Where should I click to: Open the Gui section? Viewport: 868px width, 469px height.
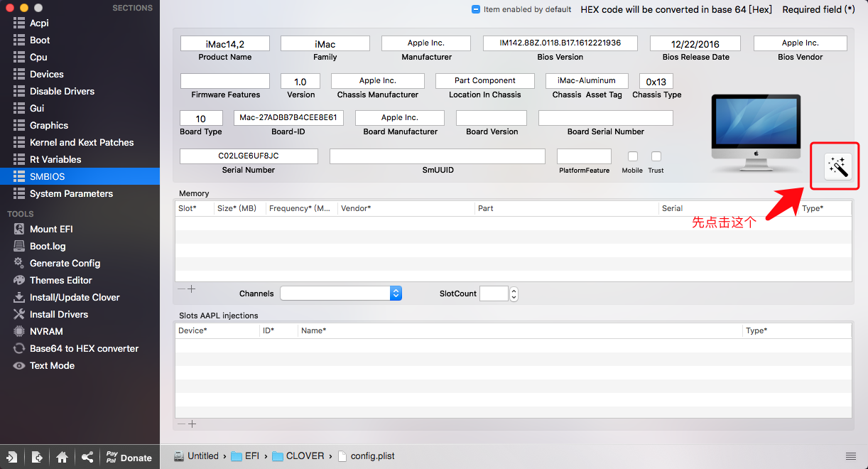point(80,108)
